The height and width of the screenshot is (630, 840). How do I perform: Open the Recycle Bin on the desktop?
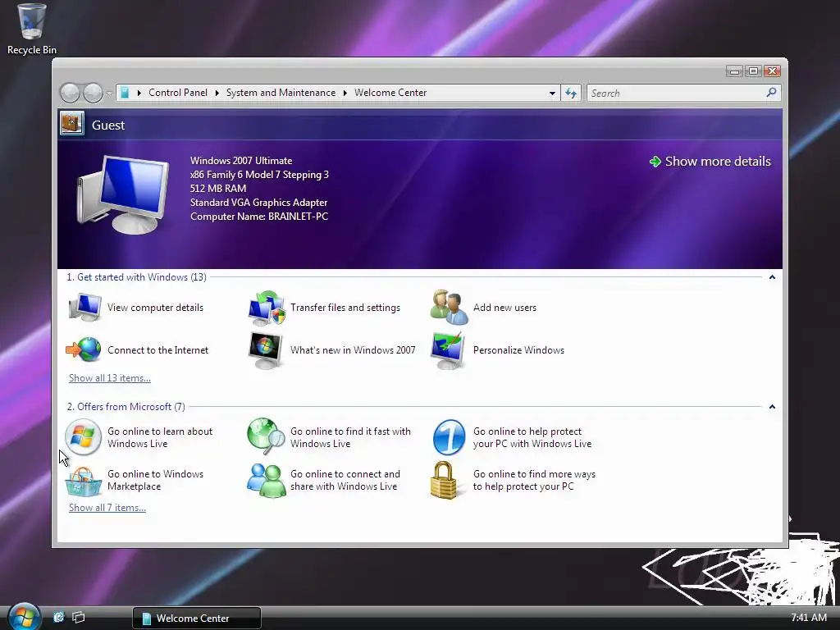[x=32, y=29]
